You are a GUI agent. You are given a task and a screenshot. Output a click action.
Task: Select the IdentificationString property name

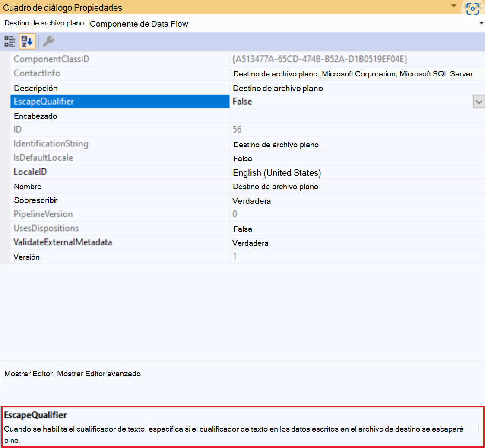pyautogui.click(x=51, y=144)
